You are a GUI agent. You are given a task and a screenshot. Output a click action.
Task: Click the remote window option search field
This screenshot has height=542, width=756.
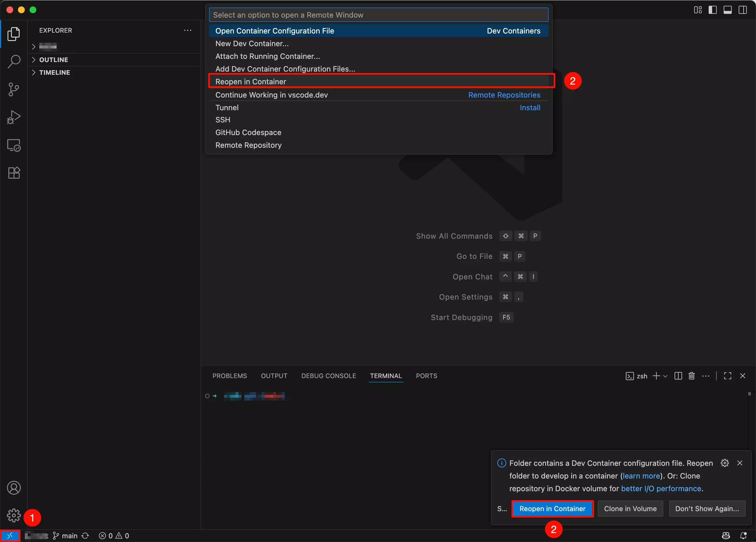point(379,15)
